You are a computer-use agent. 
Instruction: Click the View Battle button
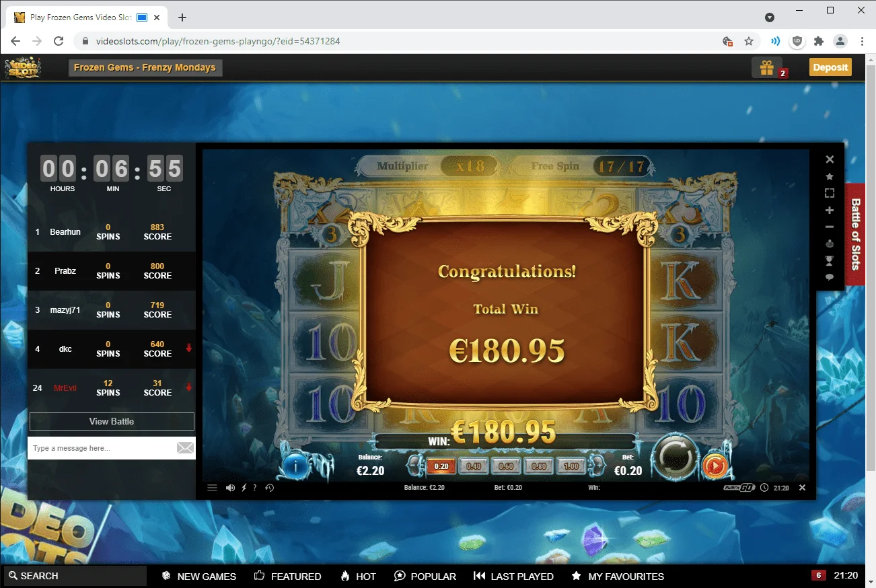[x=112, y=421]
